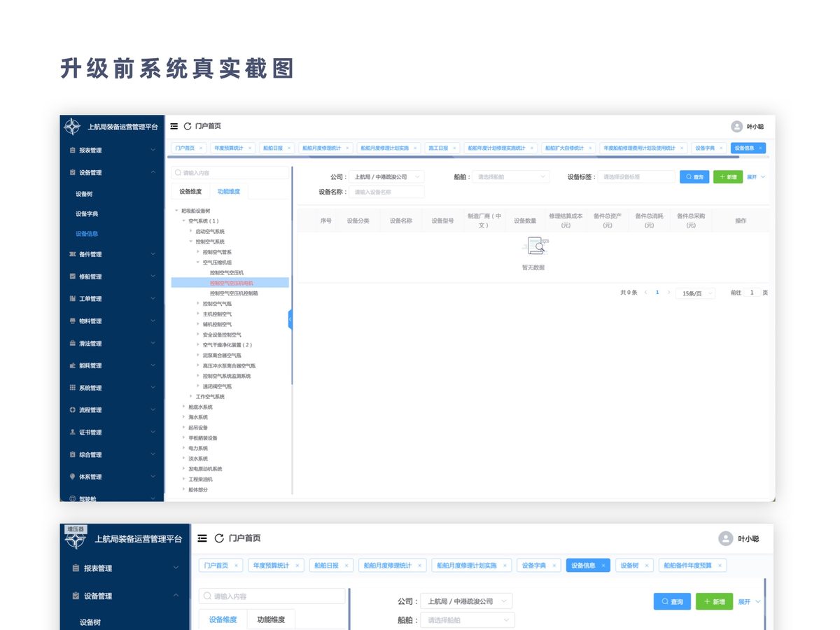This screenshot has height=630, width=840.
Task: Open the 船舶 dropdown in the bottom screenshot
Action: click(x=468, y=620)
